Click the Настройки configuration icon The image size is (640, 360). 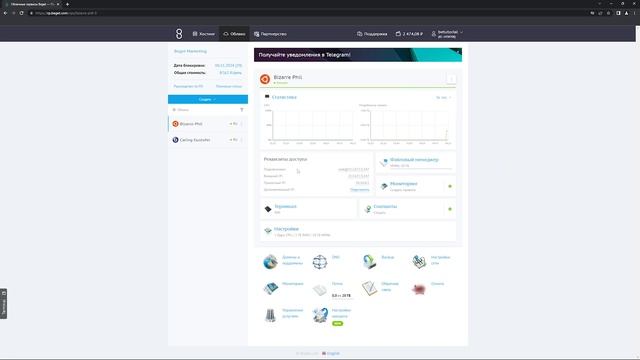pyautogui.click(x=268, y=231)
